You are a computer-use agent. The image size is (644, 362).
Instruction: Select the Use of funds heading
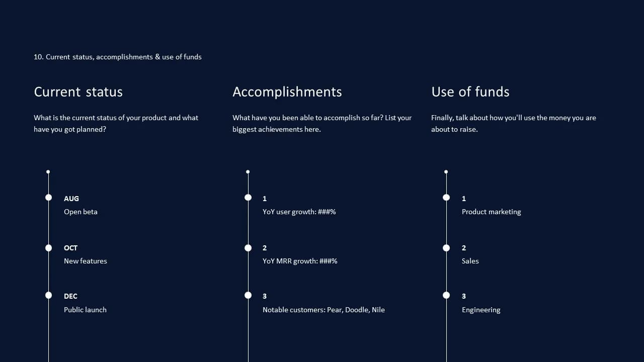[470, 92]
